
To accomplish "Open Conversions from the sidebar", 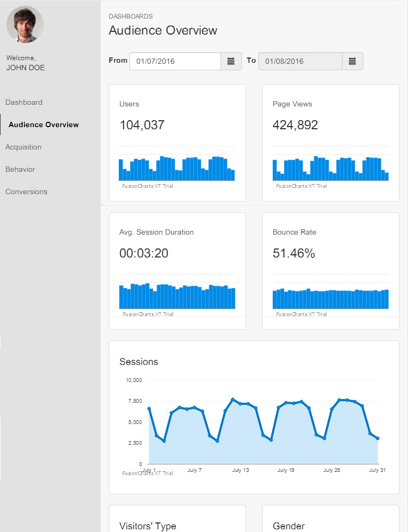I will point(26,192).
